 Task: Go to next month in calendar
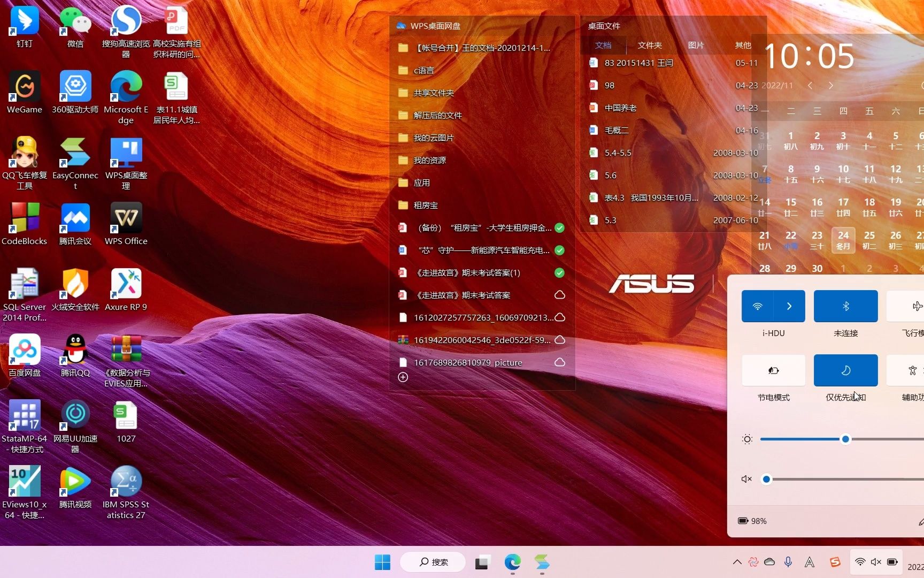[830, 86]
